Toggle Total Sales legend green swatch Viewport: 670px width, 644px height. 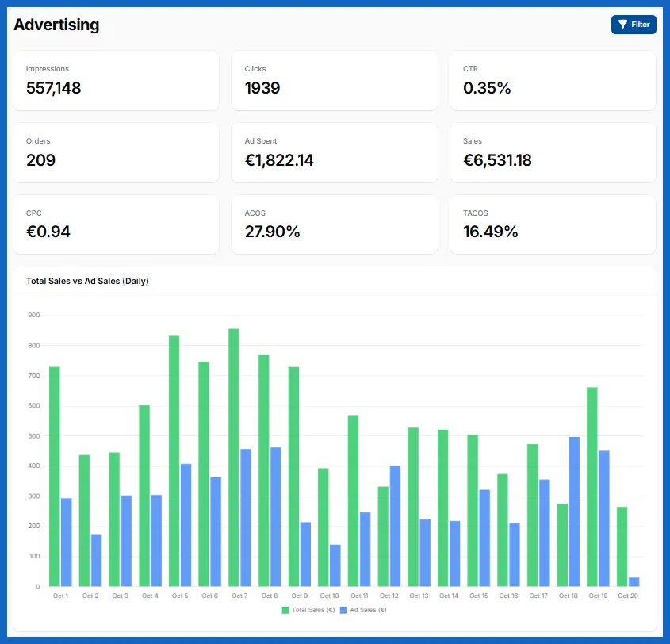pos(285,610)
